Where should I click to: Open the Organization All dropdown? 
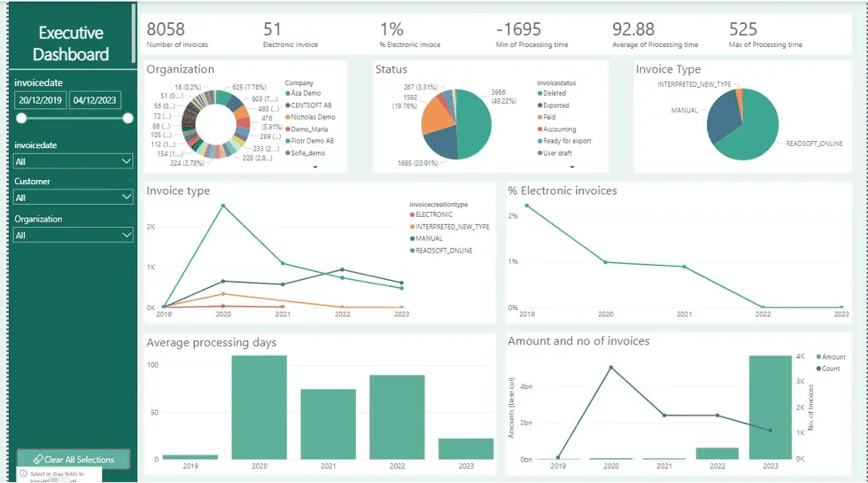pos(73,235)
